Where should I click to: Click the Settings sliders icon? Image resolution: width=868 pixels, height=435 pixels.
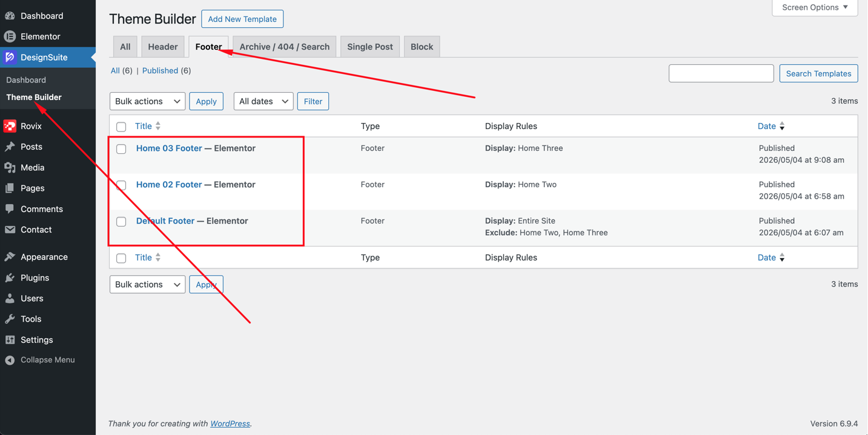click(10, 340)
